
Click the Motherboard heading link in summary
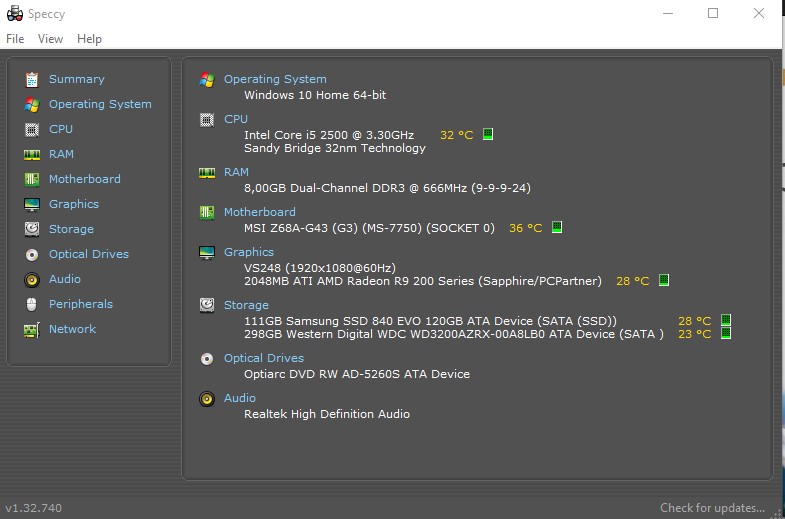point(259,212)
